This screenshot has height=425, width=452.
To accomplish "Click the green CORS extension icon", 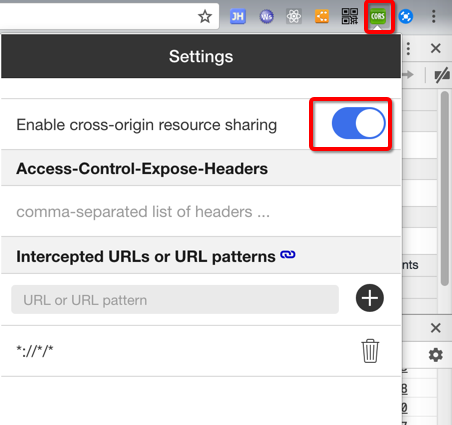I will [378, 16].
